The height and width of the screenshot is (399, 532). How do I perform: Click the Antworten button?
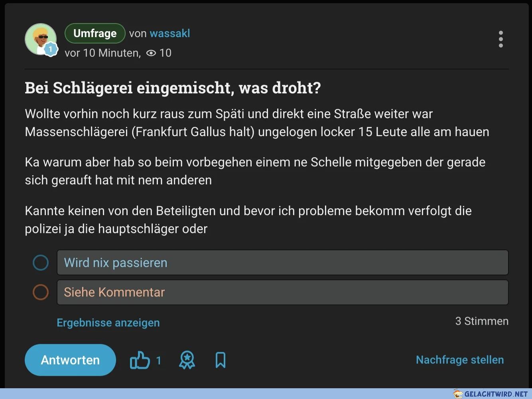pyautogui.click(x=70, y=360)
